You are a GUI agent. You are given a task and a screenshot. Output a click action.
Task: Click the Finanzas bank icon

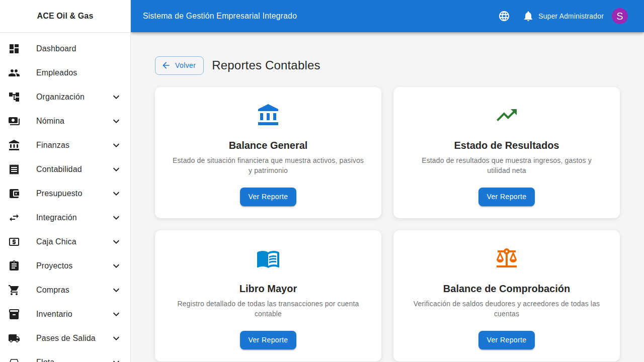[14, 145]
